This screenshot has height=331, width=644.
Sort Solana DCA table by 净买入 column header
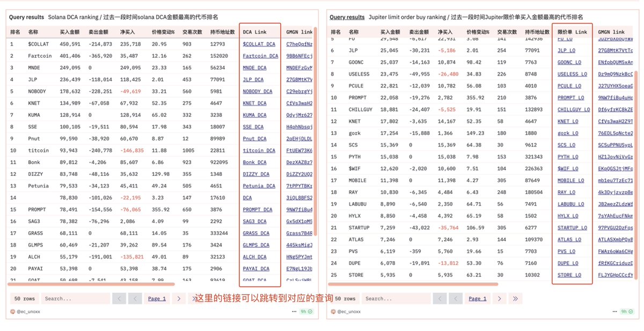pyautogui.click(x=129, y=32)
